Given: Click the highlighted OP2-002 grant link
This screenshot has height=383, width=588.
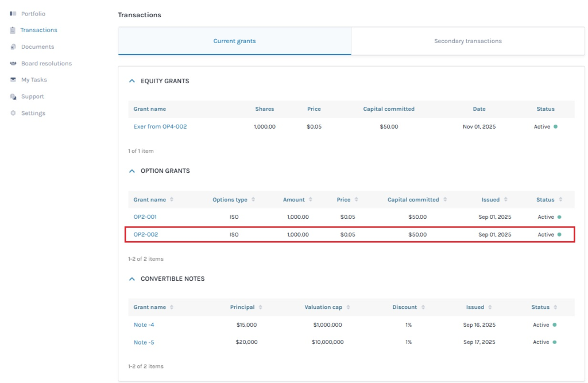Looking at the screenshot, I should click(146, 234).
